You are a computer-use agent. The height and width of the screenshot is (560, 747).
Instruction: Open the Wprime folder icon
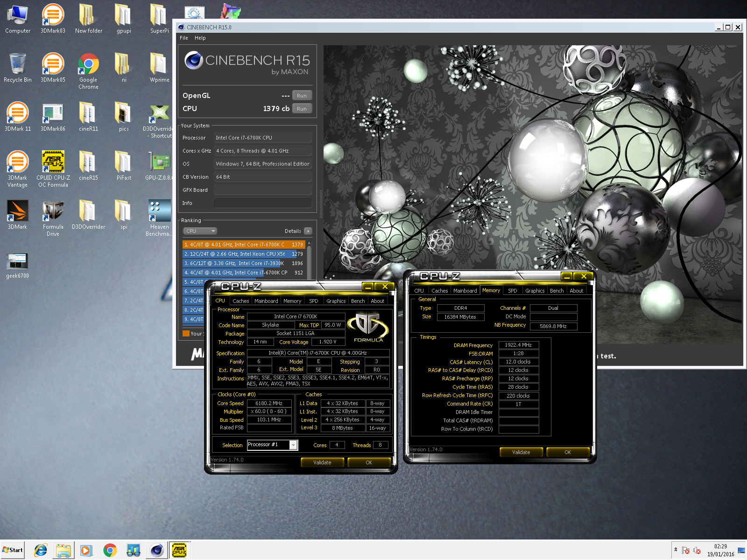pyautogui.click(x=159, y=68)
